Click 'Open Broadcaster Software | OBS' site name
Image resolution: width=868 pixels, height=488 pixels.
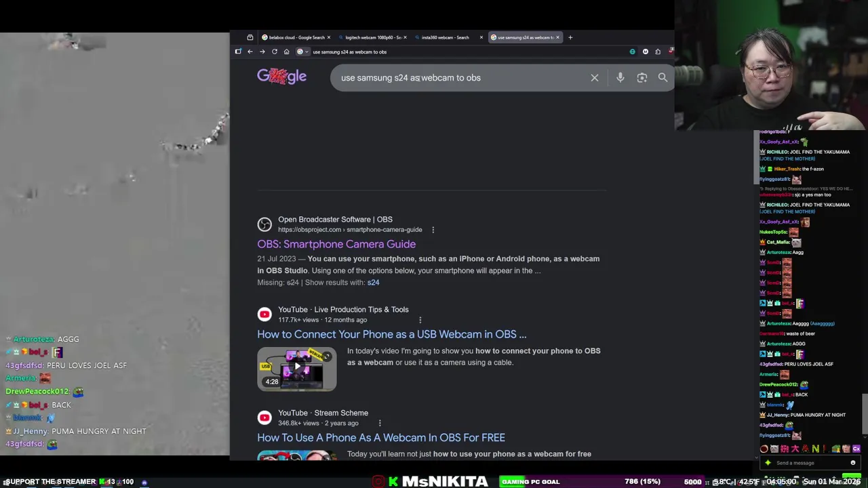[335, 220]
